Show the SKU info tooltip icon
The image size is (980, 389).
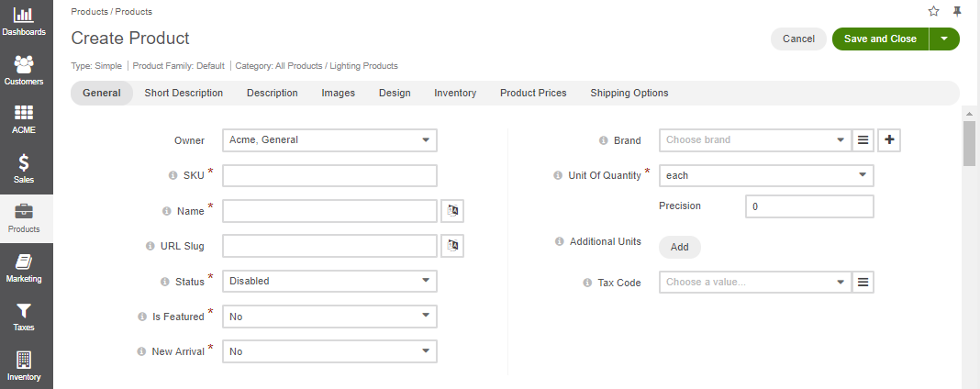click(x=173, y=175)
